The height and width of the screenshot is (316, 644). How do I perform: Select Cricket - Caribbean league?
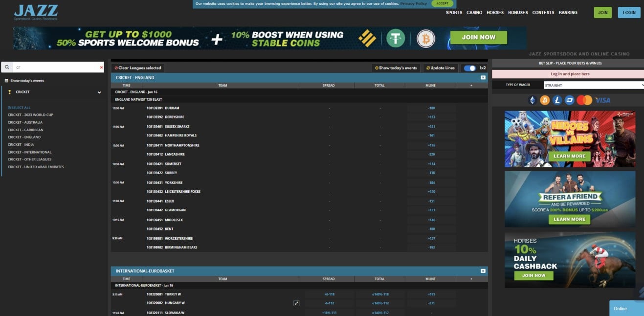[25, 130]
